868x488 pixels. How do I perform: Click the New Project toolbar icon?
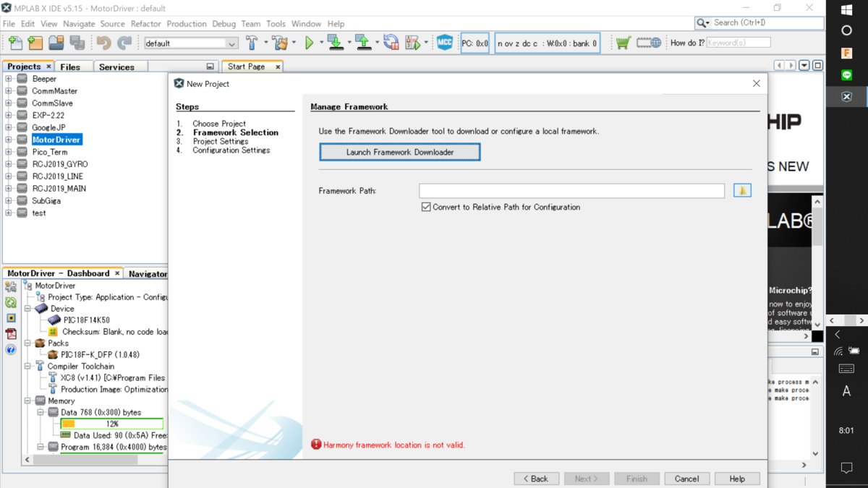click(35, 43)
